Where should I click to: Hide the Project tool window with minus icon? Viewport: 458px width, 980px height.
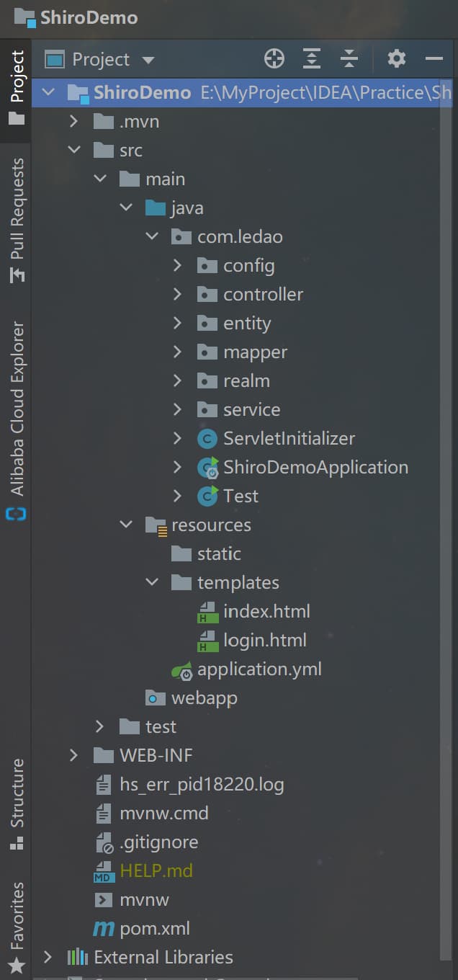tap(434, 59)
